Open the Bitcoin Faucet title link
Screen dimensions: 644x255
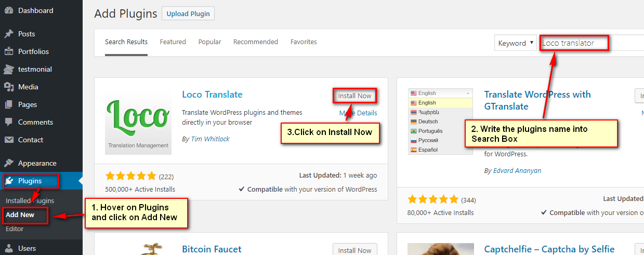coord(212,249)
